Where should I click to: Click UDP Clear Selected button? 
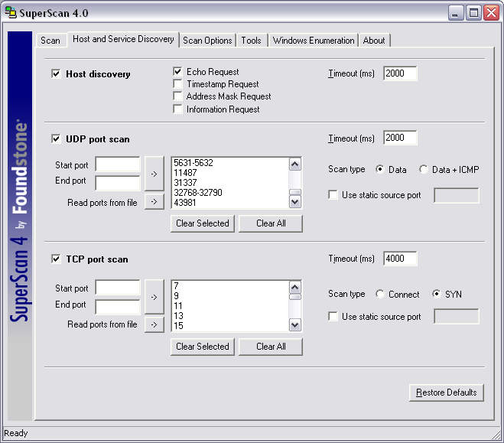203,223
